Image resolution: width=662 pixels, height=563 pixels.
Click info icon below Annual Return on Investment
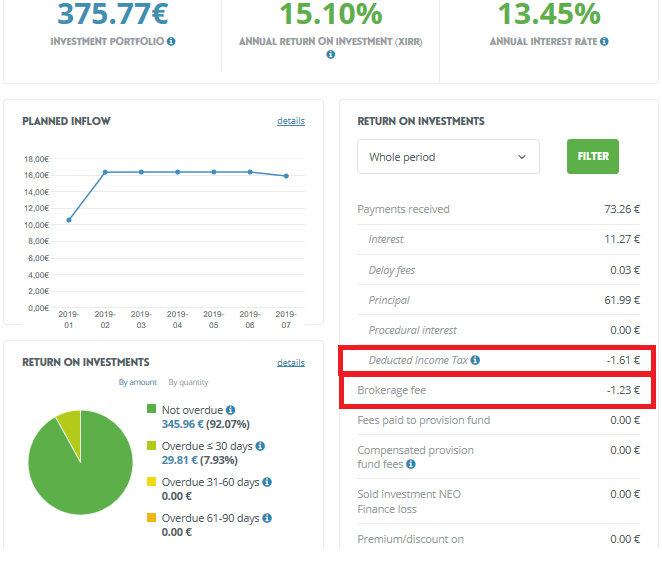[330, 55]
